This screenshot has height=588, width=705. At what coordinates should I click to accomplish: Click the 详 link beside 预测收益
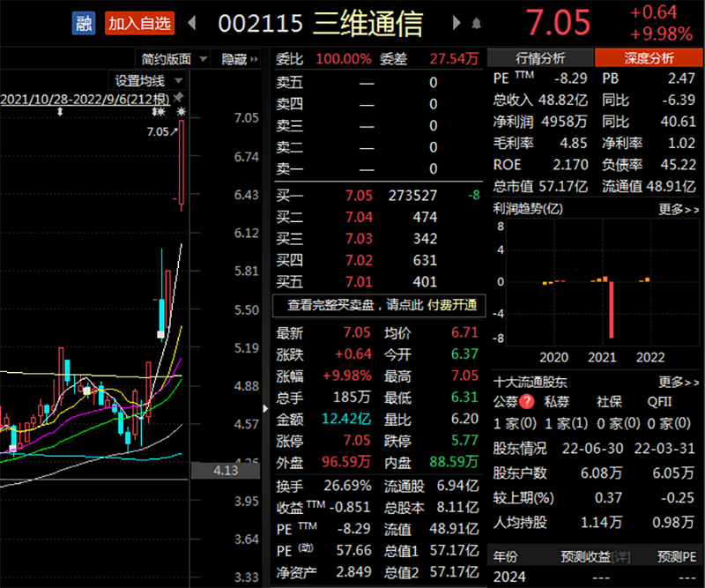(620, 557)
